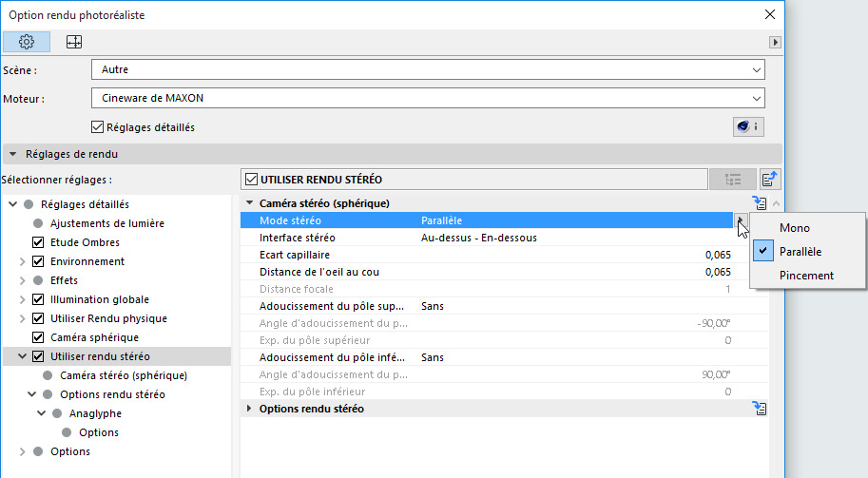Click the Adoucissement du pôle sup... Sans value

click(x=433, y=306)
